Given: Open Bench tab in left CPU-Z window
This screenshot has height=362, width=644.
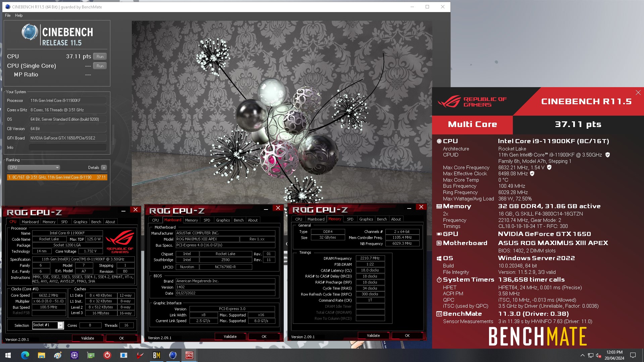Looking at the screenshot, I should (x=96, y=222).
